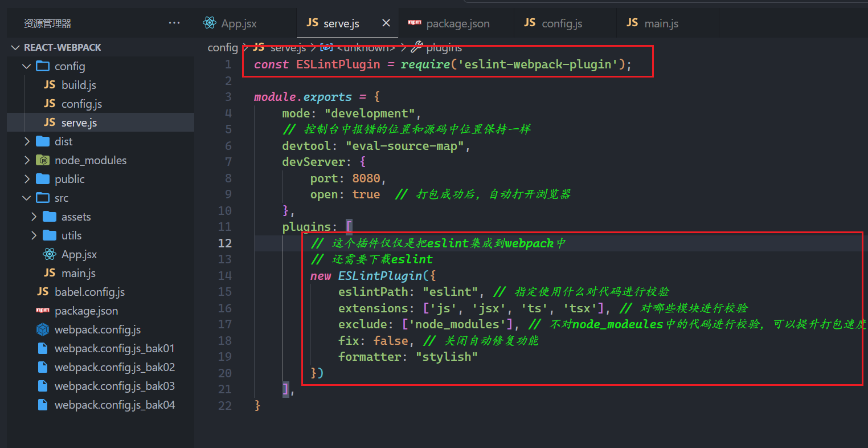Click the webpack cube icon beside webpack.config.js
Image resolution: width=868 pixels, height=448 pixels.
(x=43, y=329)
